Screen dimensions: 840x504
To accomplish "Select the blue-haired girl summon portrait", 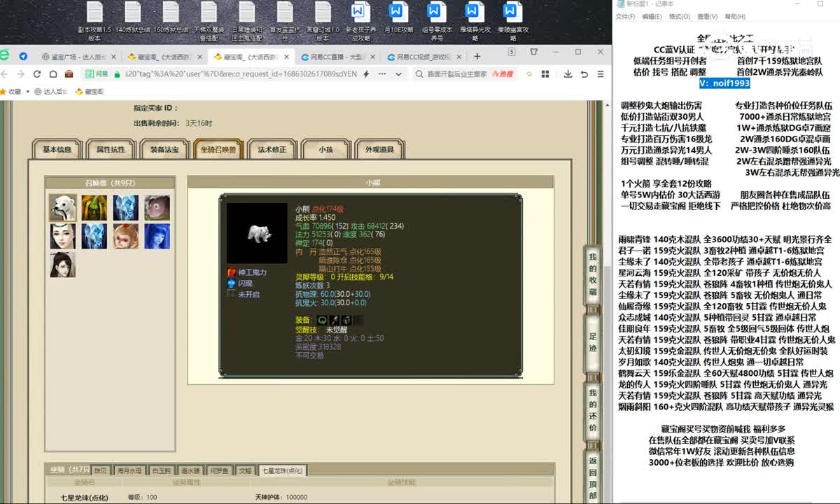I will point(157,236).
